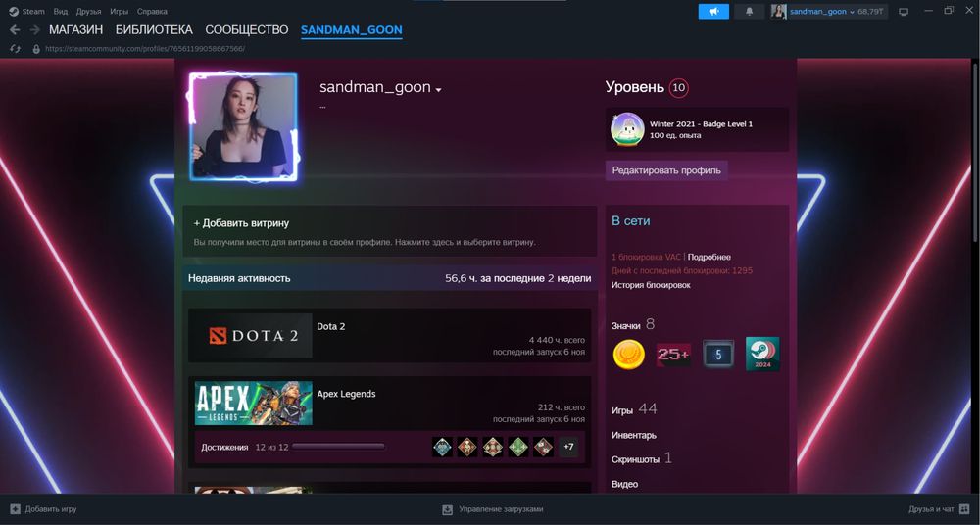Open the gold coin badge
Screen dimensions: 980x525
point(628,355)
